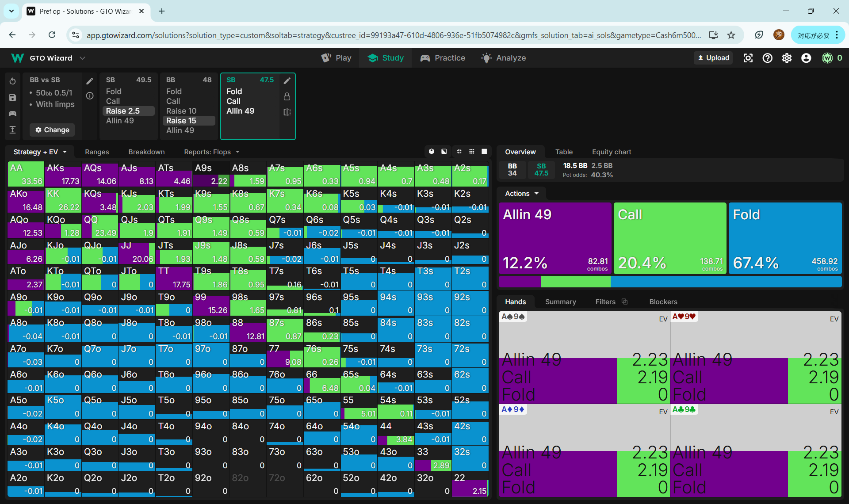Click the screenshot capture icon near Upload
Screen dimensions: 849x504
pyautogui.click(x=748, y=58)
